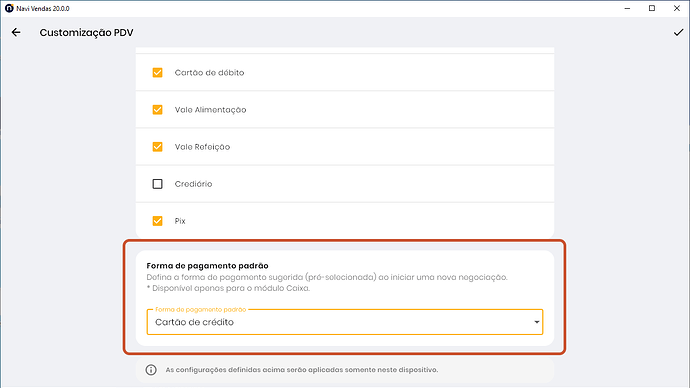Maximize the Navi Vendas window
Screen dimensions: 690x388
click(x=652, y=8)
